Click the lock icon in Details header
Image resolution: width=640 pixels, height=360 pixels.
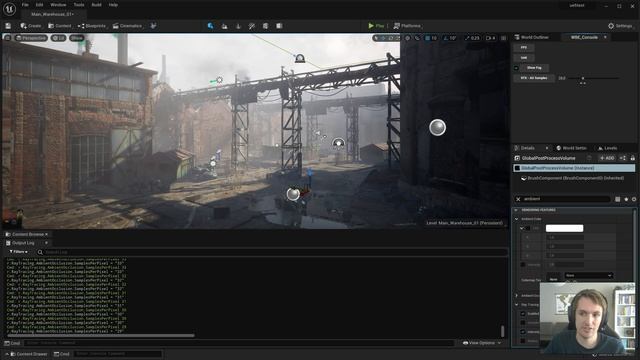[x=633, y=158]
